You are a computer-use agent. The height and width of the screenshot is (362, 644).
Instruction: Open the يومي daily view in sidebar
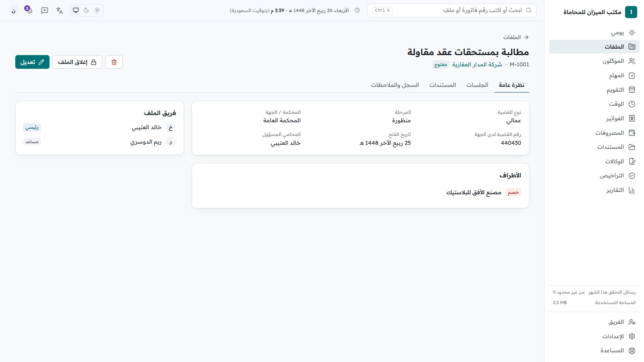point(594,33)
